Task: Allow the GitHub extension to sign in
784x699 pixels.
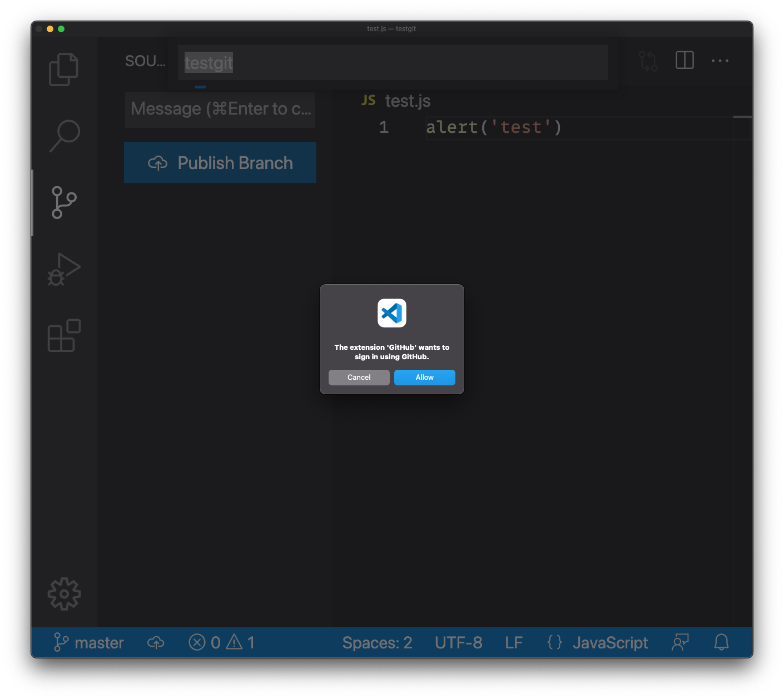Action: click(424, 378)
